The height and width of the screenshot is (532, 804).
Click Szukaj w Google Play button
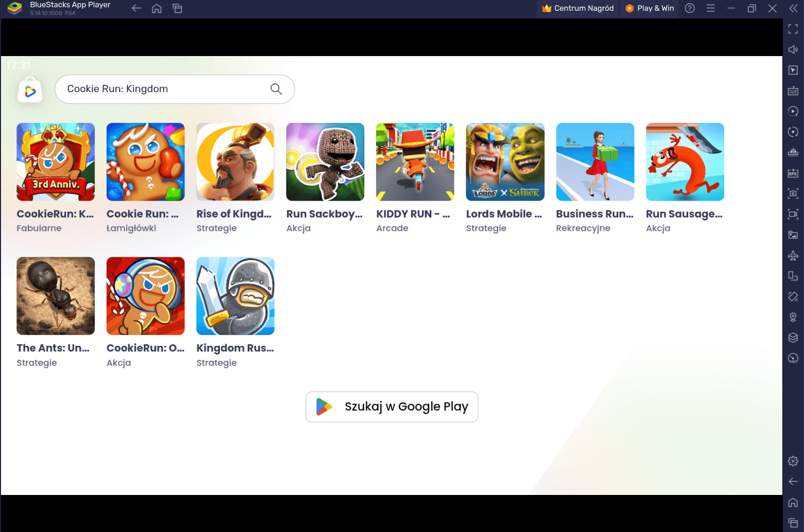point(392,407)
